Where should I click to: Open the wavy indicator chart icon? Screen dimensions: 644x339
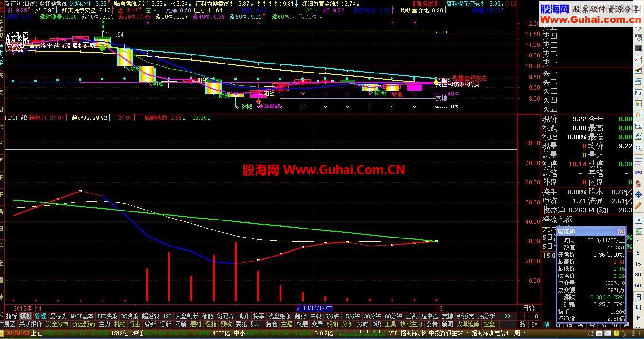click(x=638, y=161)
